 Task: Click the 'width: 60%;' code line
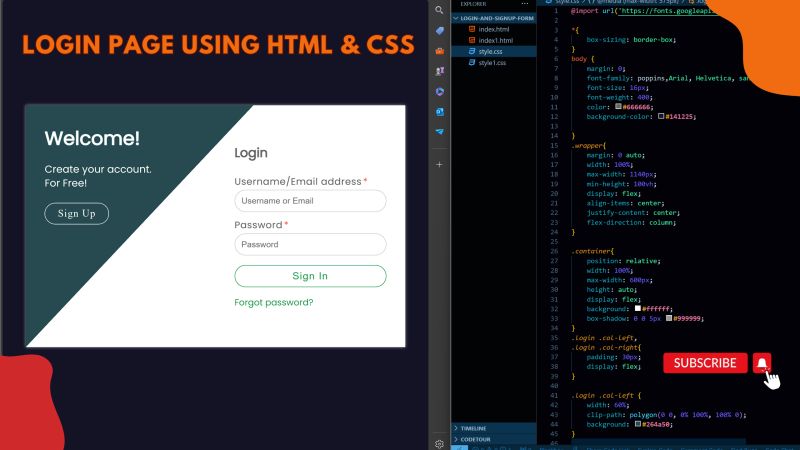tap(608, 405)
